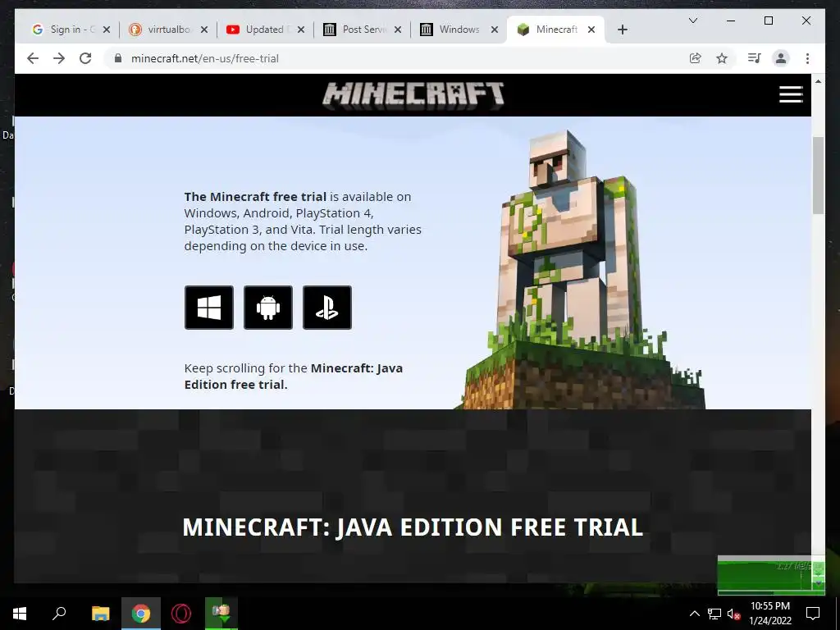The width and height of the screenshot is (840, 630).
Task: Share this page icon
Action: click(x=696, y=58)
